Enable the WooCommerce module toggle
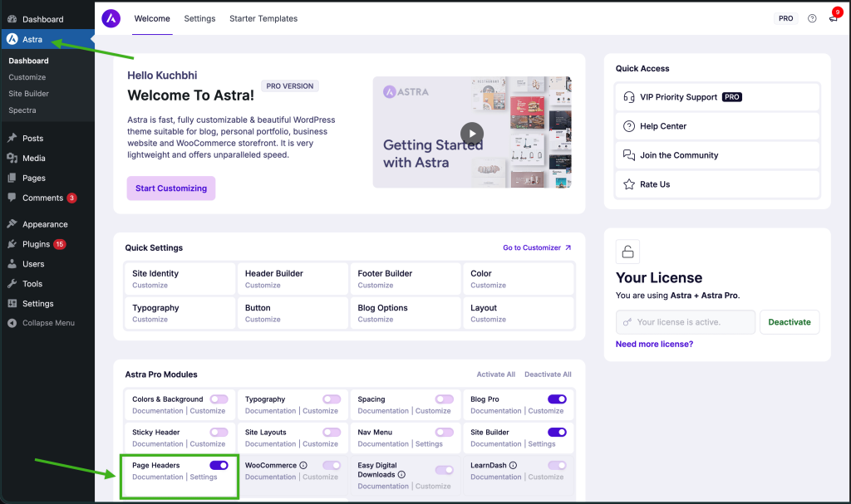This screenshot has height=504, width=851. 330,465
